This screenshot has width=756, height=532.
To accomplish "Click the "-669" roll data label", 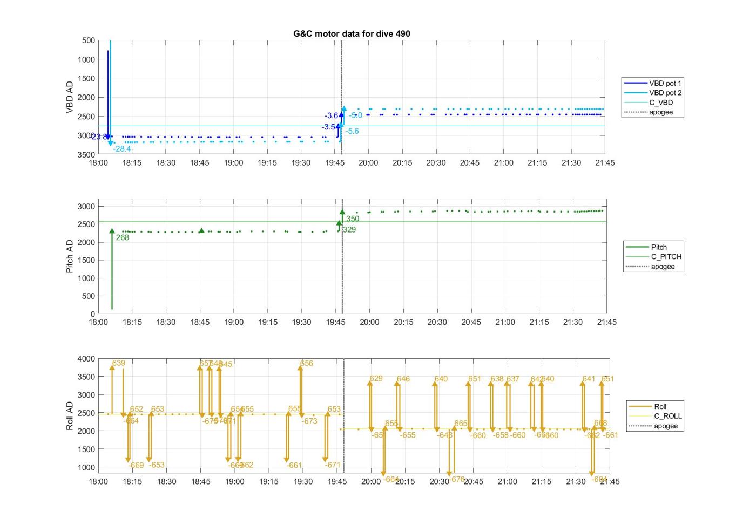I will [136, 465].
